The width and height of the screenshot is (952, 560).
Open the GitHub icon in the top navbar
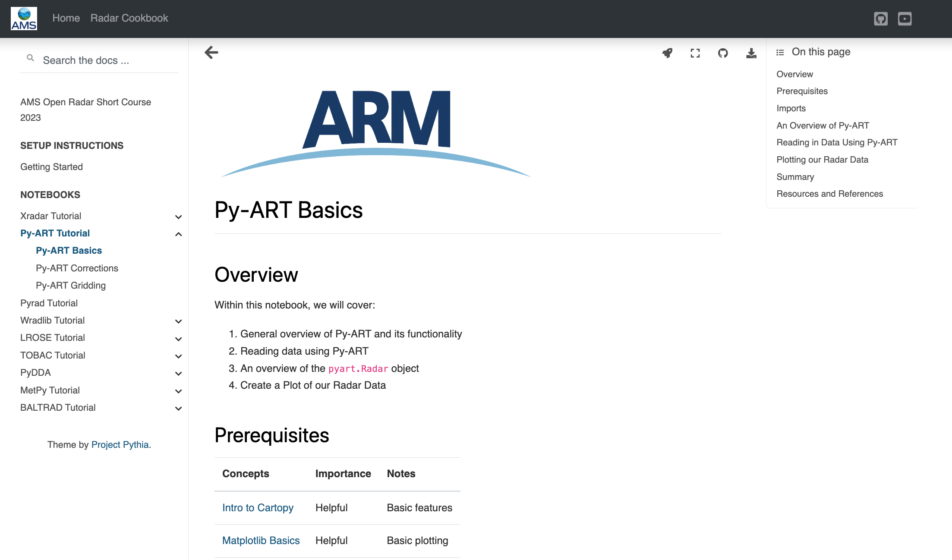coord(881,19)
